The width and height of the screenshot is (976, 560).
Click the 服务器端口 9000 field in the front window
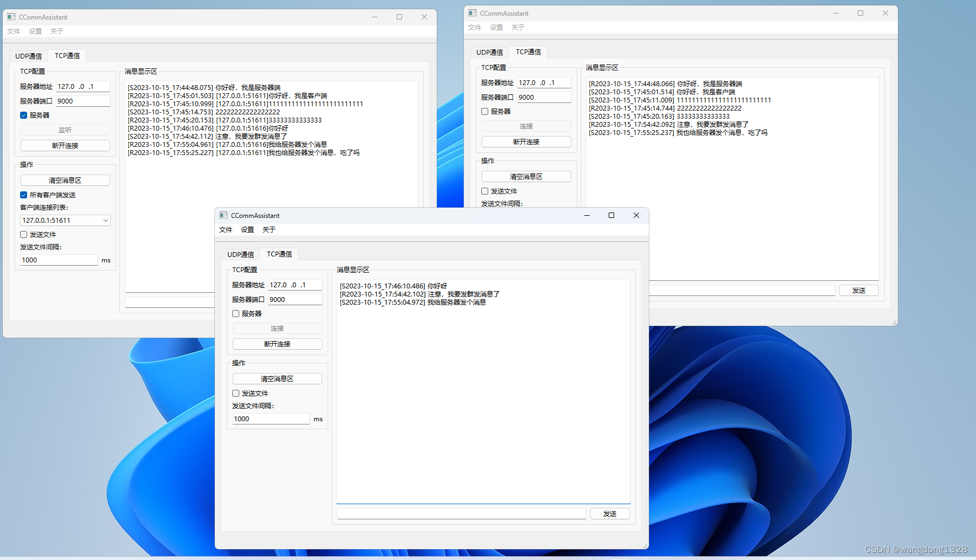click(295, 299)
